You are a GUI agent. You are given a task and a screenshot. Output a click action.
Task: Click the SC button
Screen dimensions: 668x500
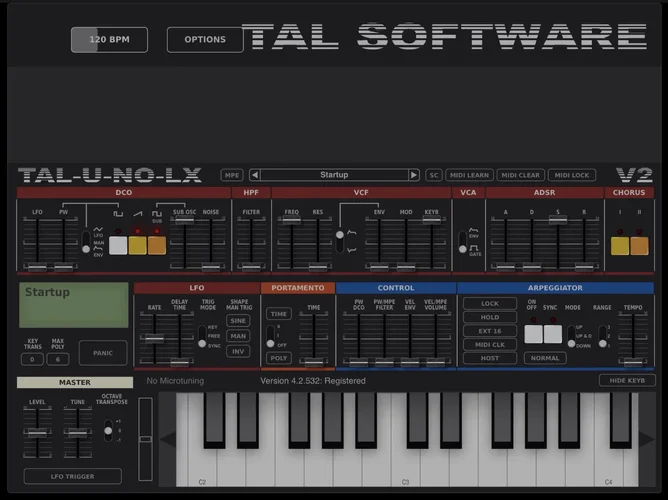(x=434, y=175)
